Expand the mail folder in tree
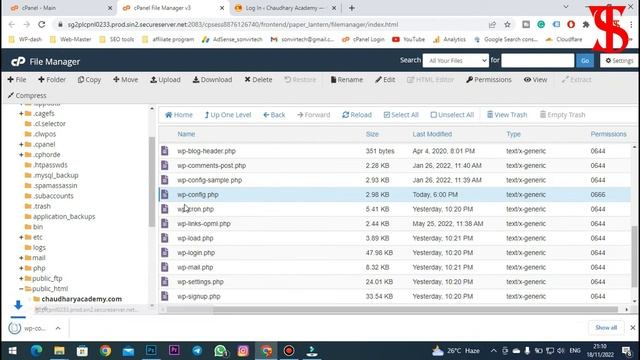 [21, 258]
